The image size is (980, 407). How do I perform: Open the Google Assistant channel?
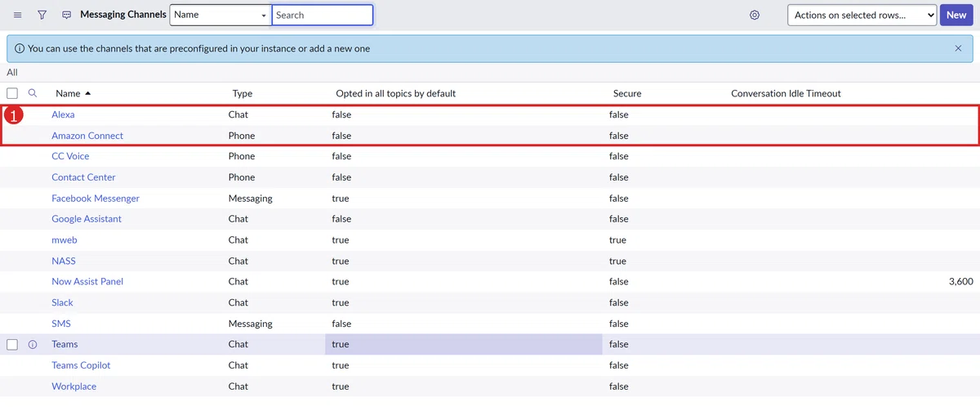[x=87, y=219]
